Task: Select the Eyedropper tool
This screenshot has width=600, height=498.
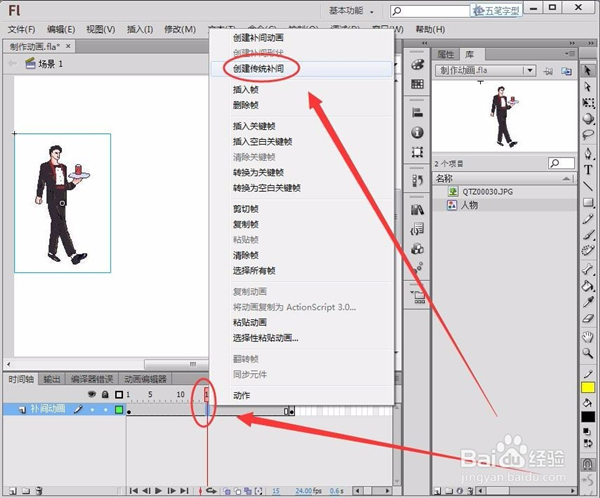Action: pyautogui.click(x=588, y=302)
